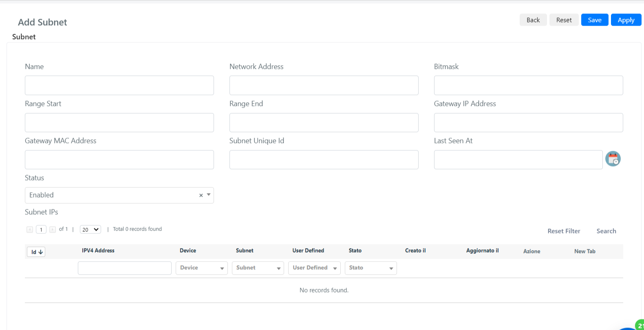
Task: Focus the IPV4 Address filter box
Action: tap(125, 268)
